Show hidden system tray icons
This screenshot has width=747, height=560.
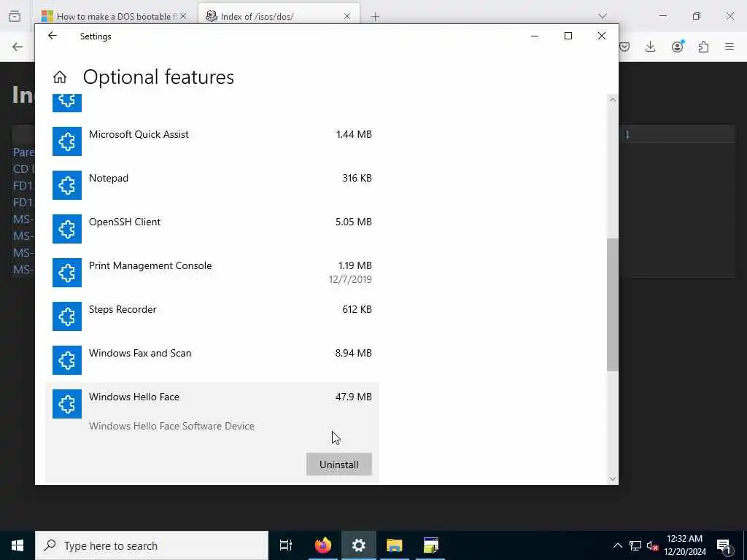617,545
